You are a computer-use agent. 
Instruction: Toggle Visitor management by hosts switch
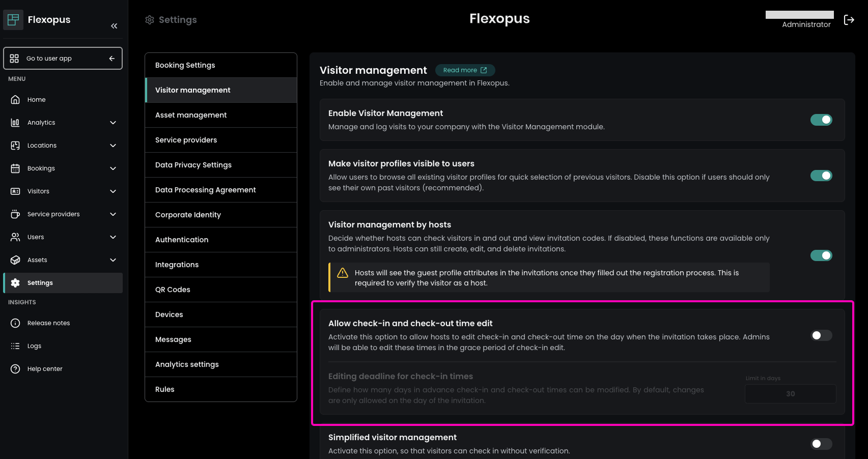point(821,255)
